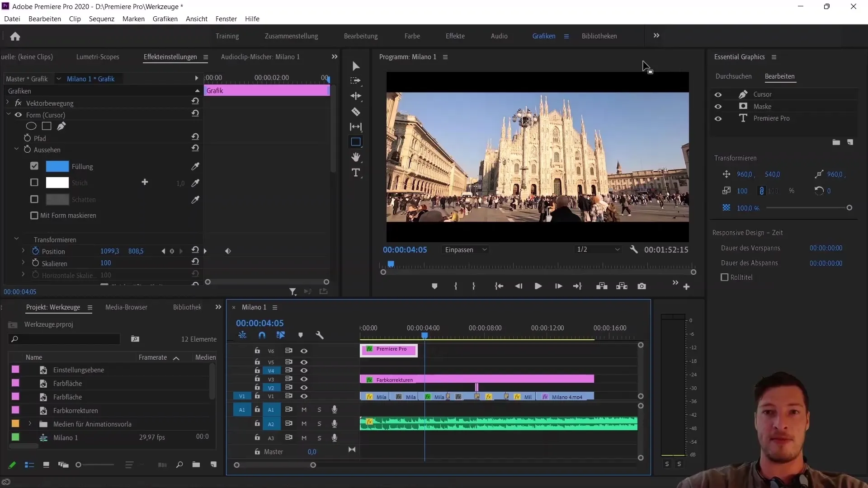Select the Type tool
This screenshot has height=488, width=868.
click(x=356, y=173)
